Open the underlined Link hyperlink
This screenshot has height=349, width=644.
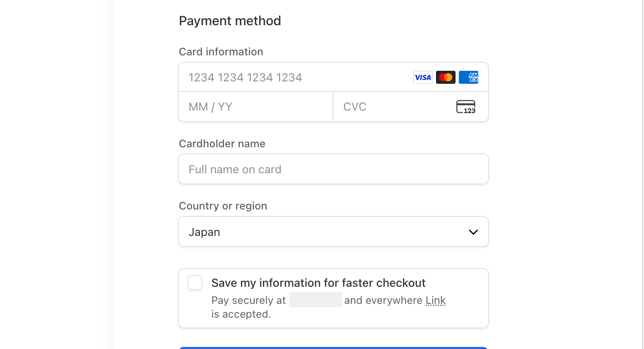436,300
